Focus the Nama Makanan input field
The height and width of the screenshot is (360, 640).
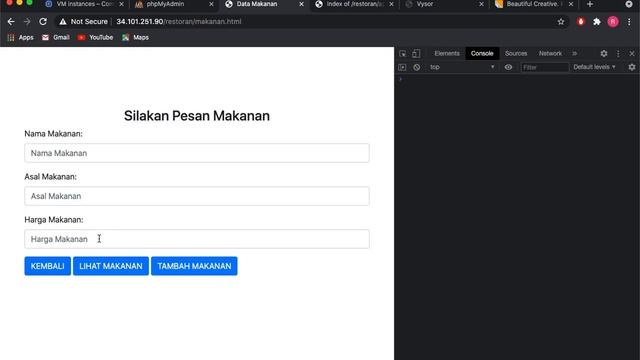coord(197,153)
